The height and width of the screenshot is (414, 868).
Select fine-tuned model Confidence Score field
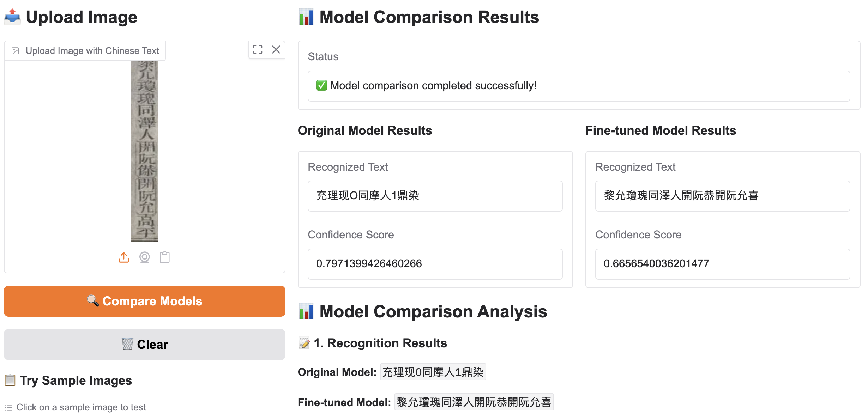coord(722,264)
